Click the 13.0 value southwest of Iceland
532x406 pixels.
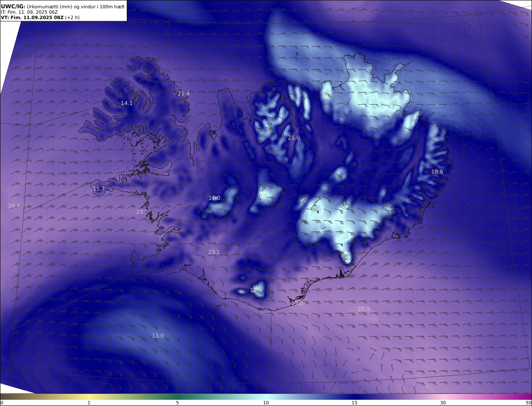158,335
